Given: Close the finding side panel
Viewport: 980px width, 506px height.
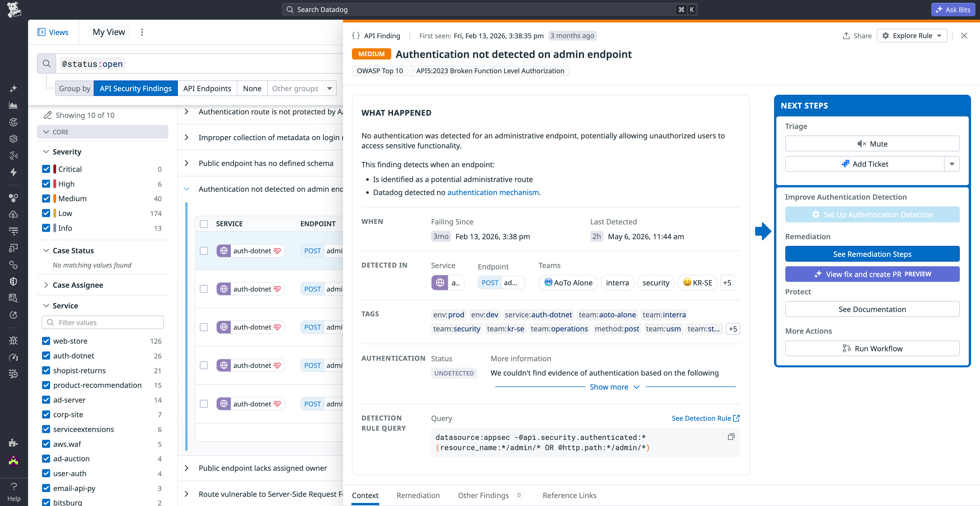Looking at the screenshot, I should pyautogui.click(x=964, y=35).
